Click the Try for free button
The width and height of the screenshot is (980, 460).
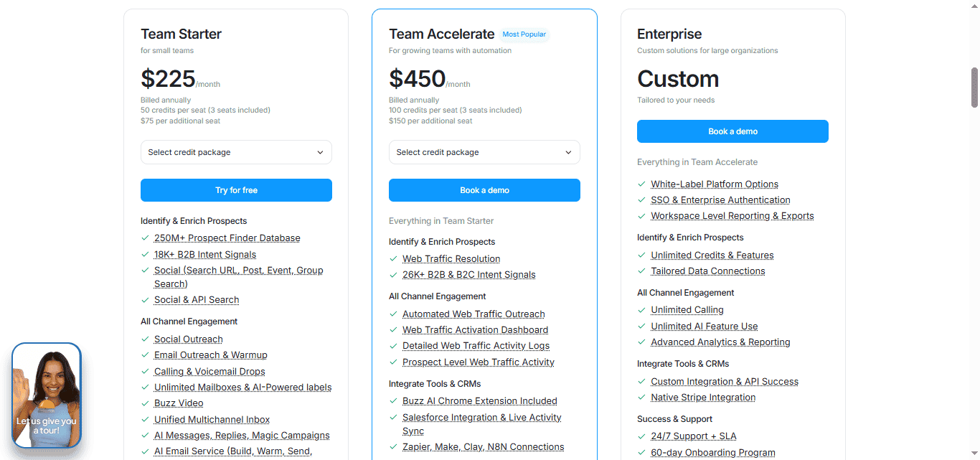tap(236, 189)
